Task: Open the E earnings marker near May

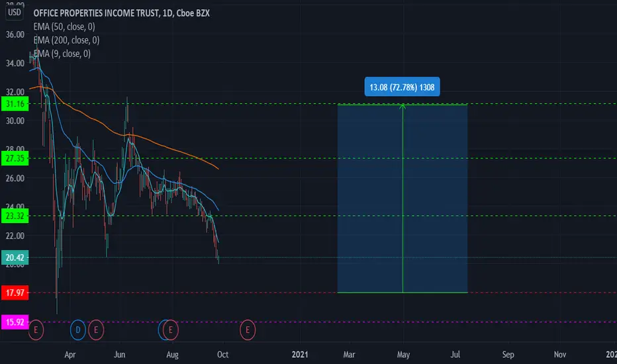Action: (96, 330)
